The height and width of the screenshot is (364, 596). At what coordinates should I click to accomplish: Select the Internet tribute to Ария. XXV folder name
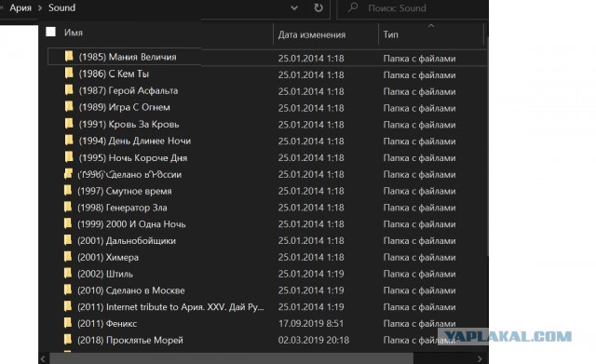pos(170,307)
